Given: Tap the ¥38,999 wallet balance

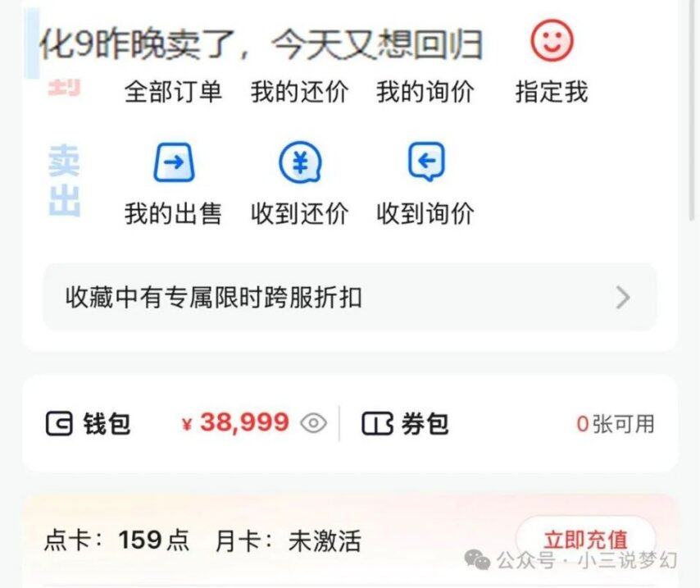Looking at the screenshot, I should point(236,422).
